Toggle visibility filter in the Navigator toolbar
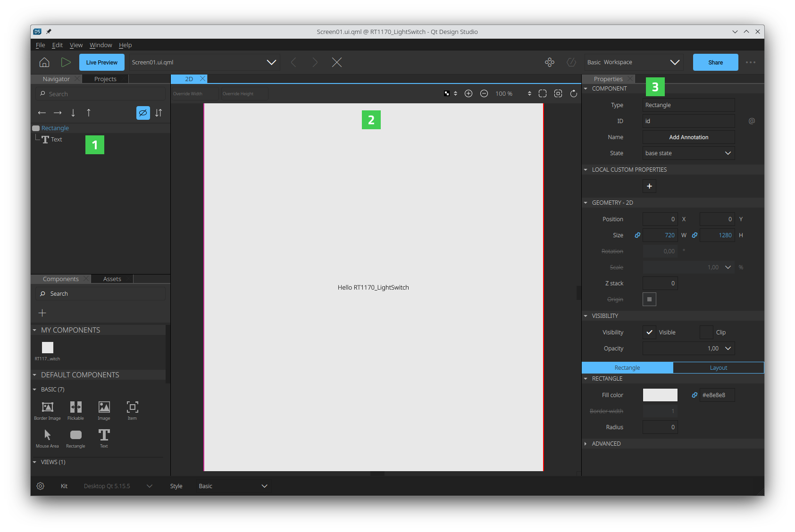 [143, 113]
